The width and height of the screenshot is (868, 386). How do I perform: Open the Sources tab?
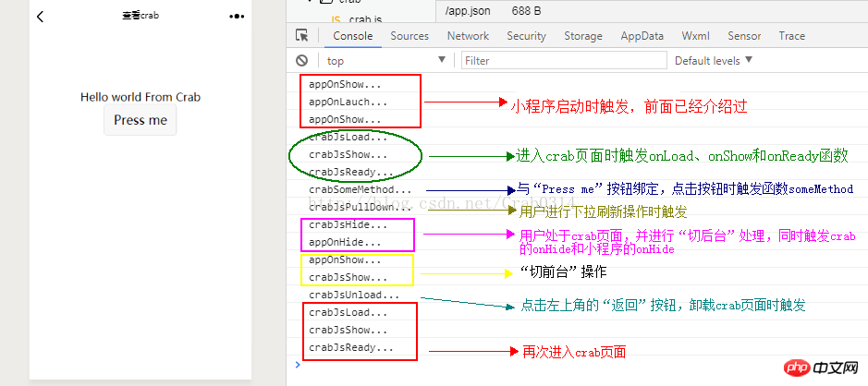(x=410, y=35)
